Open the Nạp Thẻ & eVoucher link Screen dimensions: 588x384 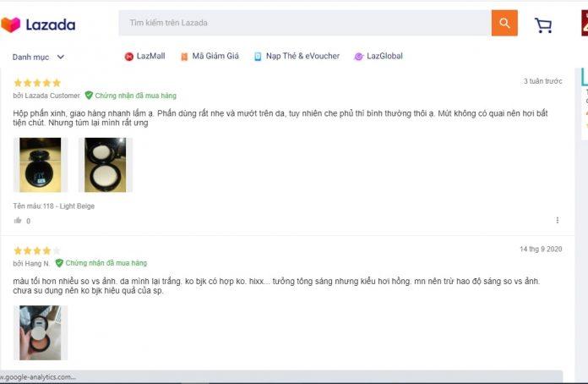click(x=302, y=57)
